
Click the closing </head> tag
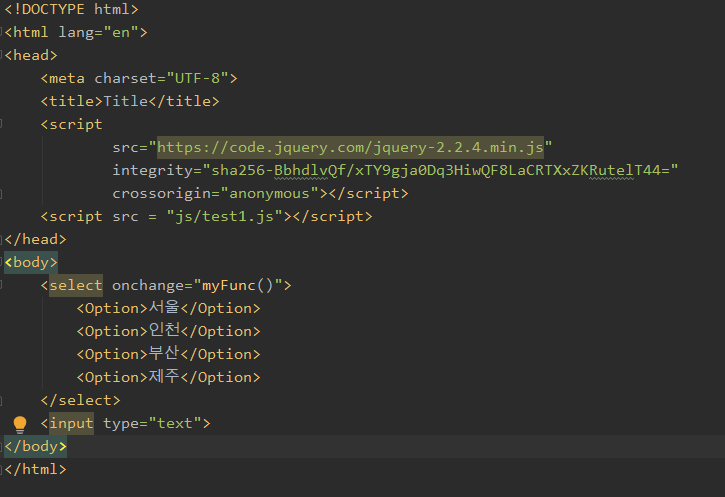pyautogui.click(x=35, y=239)
